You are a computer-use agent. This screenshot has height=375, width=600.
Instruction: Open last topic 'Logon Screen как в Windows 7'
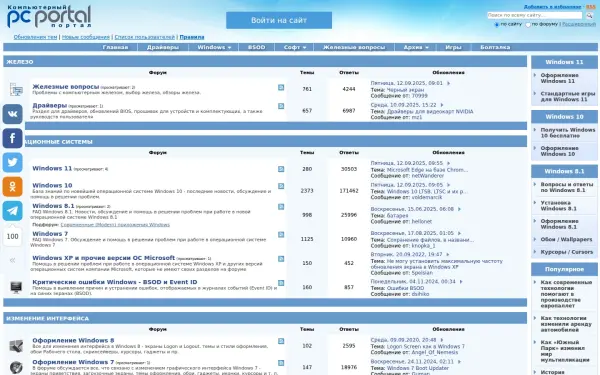click(426, 346)
